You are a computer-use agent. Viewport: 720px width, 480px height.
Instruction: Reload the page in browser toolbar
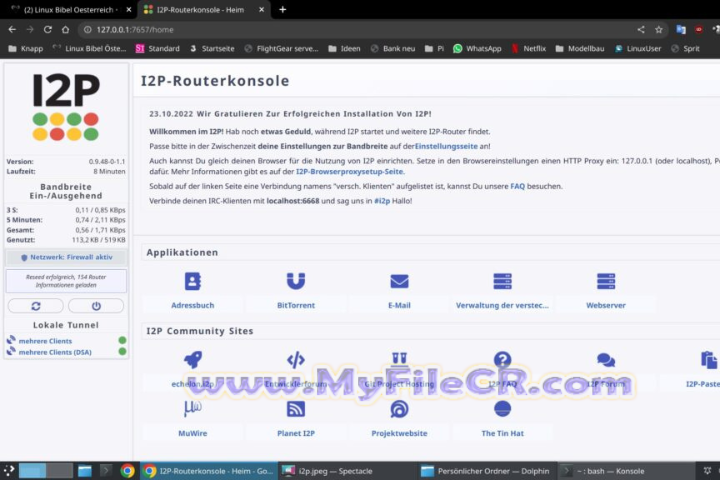(x=47, y=29)
